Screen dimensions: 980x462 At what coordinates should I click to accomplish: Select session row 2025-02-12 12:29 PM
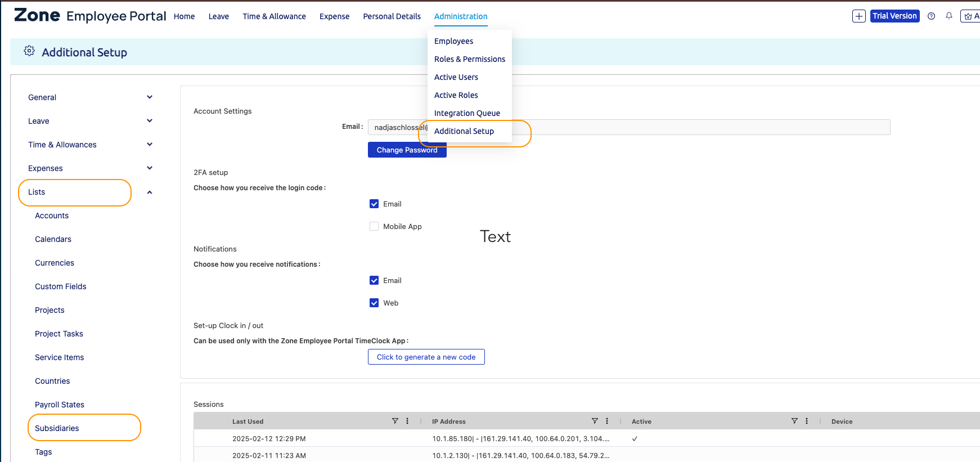click(587, 438)
